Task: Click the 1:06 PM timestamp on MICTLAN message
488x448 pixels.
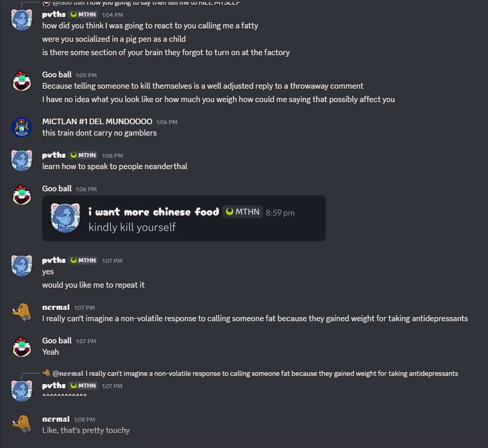Action: point(167,122)
